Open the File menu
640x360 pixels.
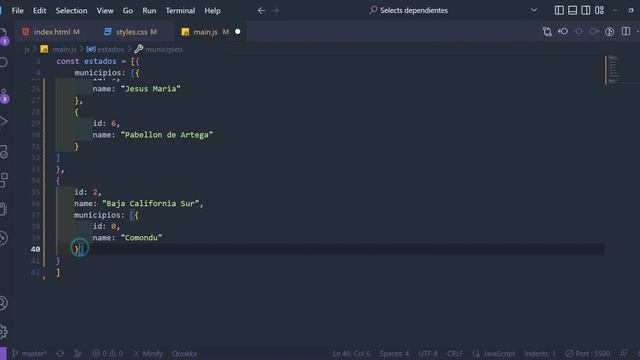[x=18, y=11]
